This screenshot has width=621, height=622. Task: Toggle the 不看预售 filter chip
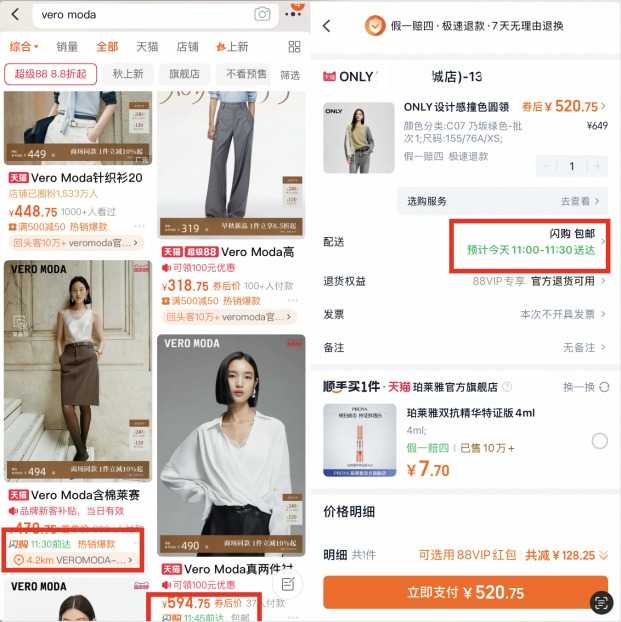246,74
